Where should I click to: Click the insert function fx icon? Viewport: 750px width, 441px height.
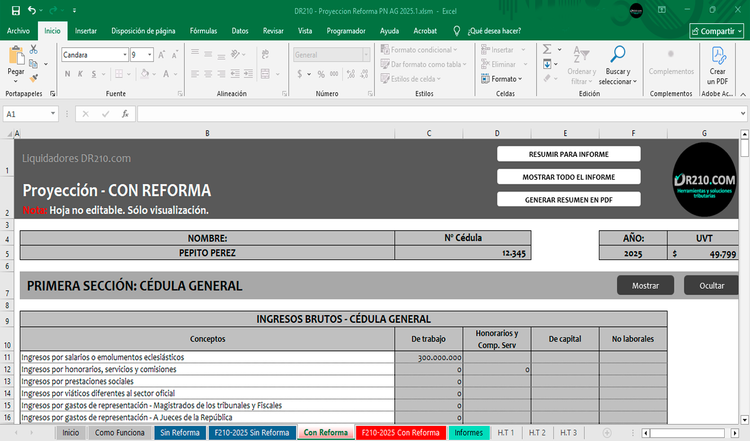point(126,114)
